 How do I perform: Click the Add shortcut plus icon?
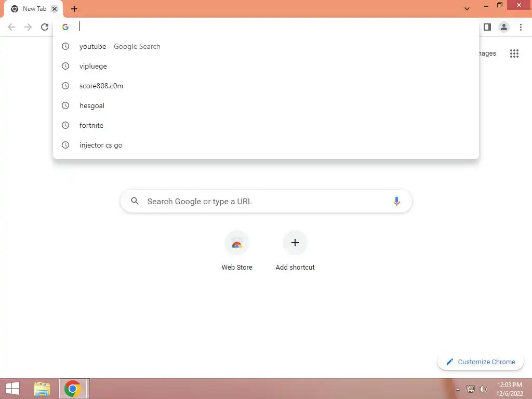click(x=295, y=243)
